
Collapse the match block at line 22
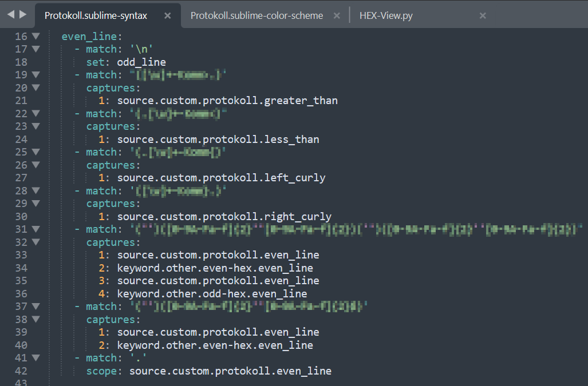point(36,114)
